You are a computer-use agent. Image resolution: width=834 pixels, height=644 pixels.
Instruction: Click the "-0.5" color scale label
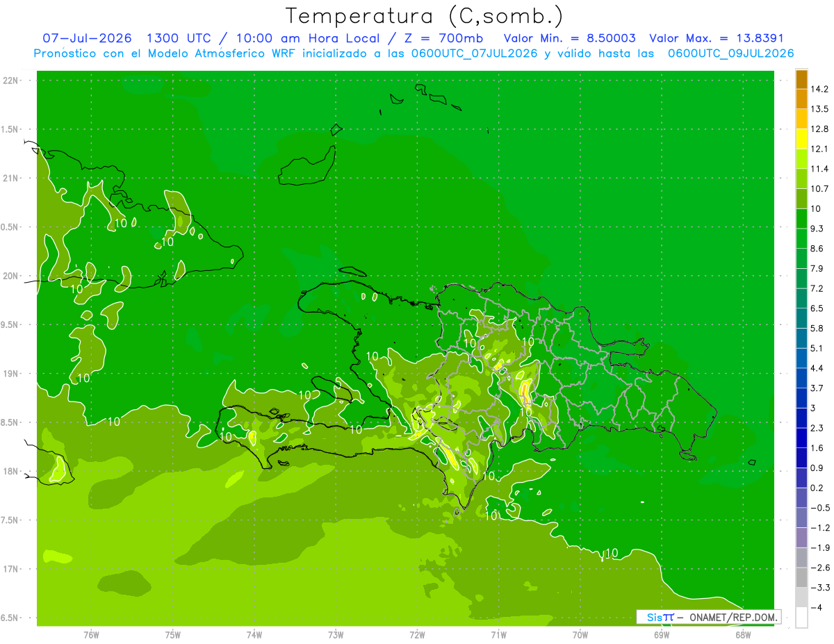[819, 508]
